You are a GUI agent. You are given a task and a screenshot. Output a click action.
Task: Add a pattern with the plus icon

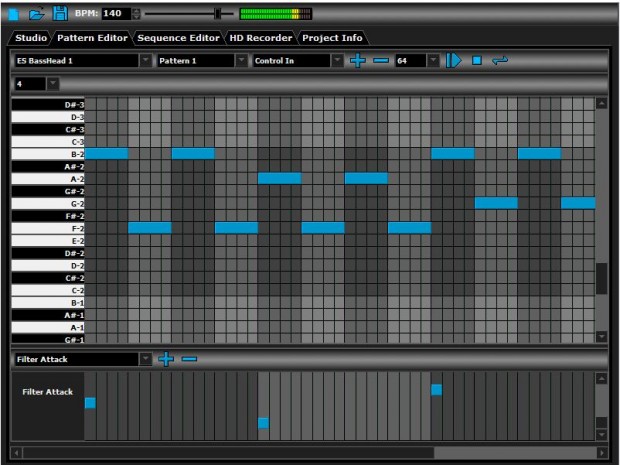[x=357, y=60]
